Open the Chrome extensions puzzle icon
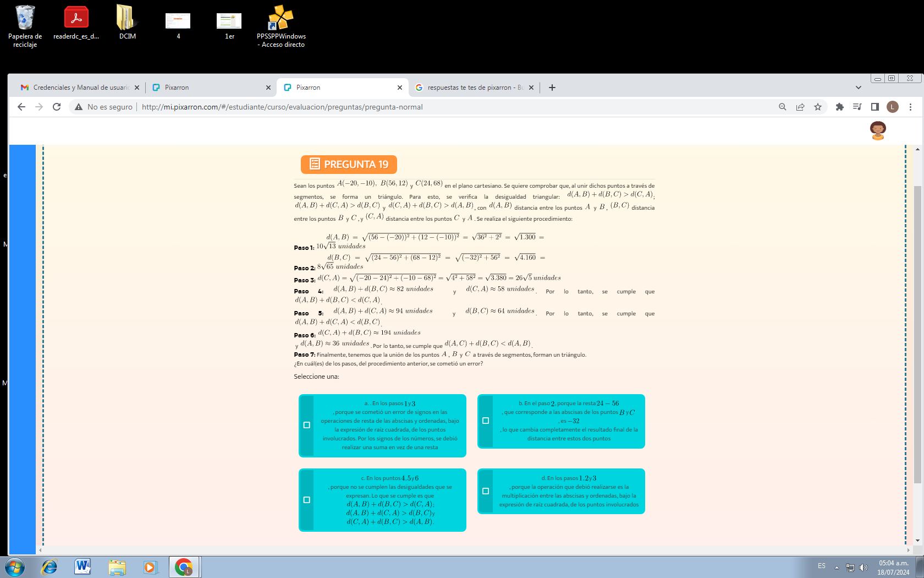Viewport: 924px width, 578px height. [839, 107]
